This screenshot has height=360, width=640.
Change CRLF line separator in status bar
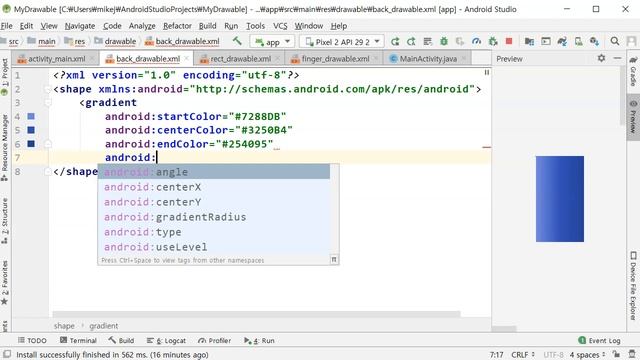[x=523, y=354]
